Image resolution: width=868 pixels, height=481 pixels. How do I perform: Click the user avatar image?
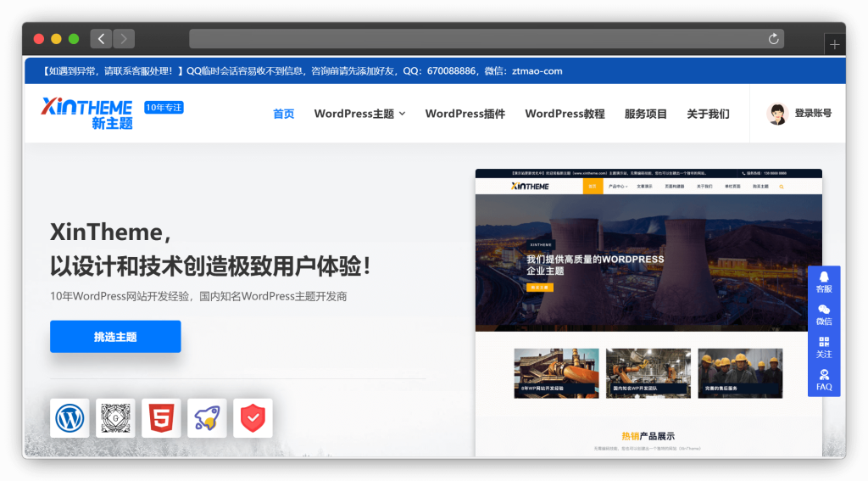coord(777,114)
